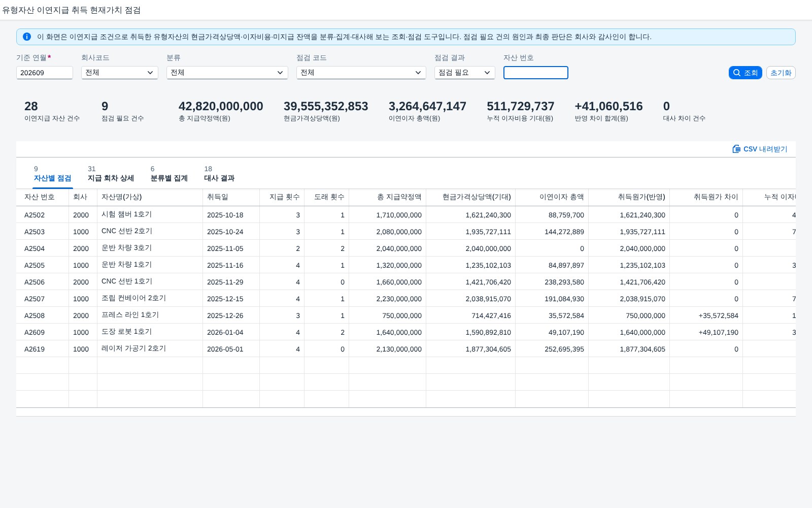Screen dimensions: 812x508
Task: Click the 지급 횟수 column header
Action: [x=282, y=197]
